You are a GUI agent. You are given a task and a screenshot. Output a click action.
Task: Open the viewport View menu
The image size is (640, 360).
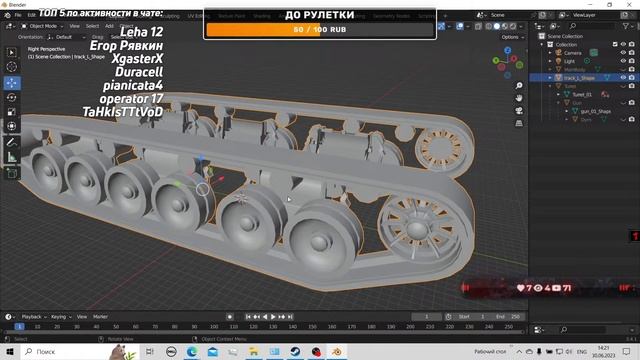tap(75, 26)
